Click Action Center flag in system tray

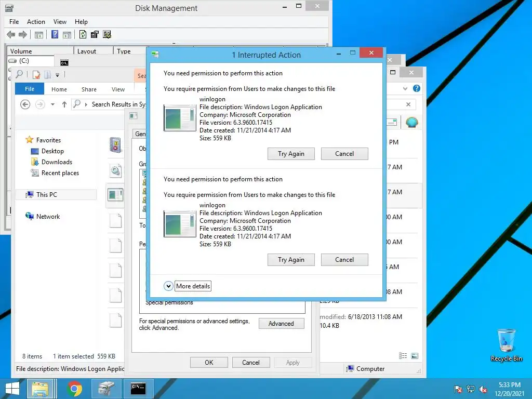(x=458, y=389)
